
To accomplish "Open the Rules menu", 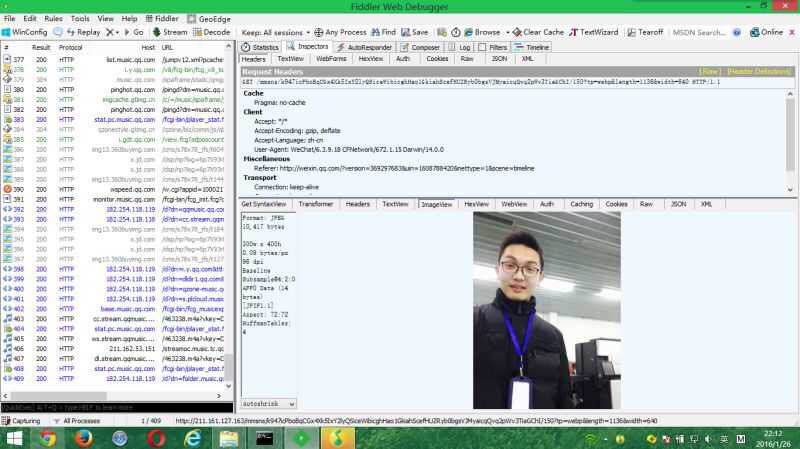I will tap(53, 18).
